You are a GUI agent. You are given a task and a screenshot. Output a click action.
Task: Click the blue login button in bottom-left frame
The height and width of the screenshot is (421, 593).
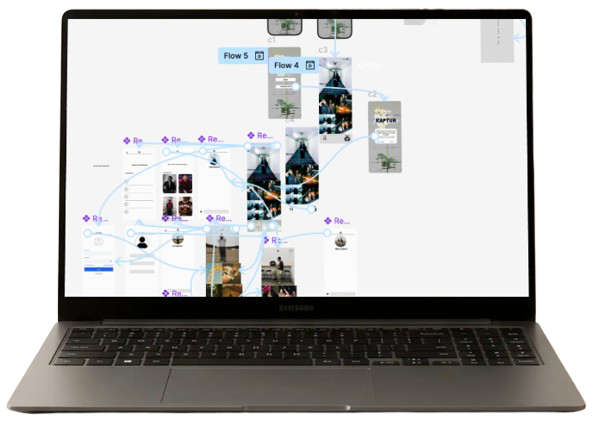(x=98, y=269)
